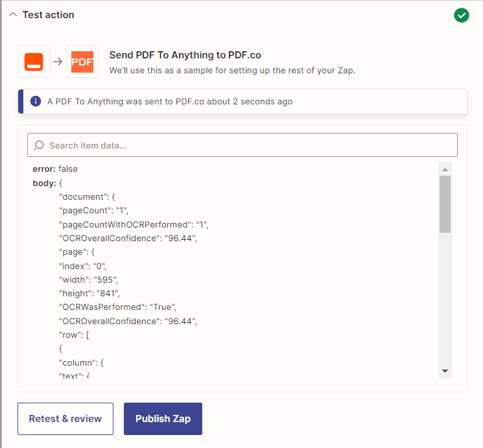
Task: Click the results scrollbar thumb
Action: coord(445,204)
